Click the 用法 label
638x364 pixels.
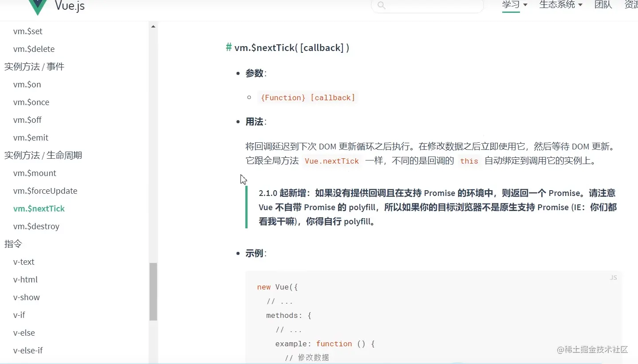tap(255, 121)
